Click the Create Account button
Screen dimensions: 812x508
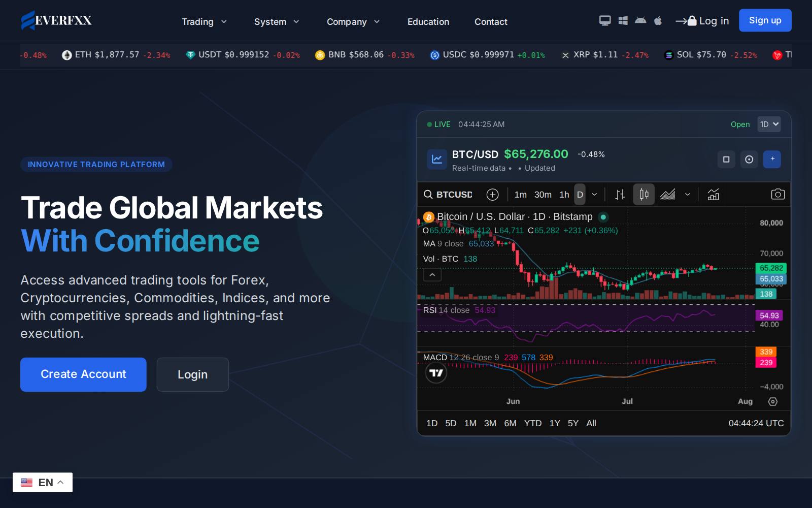(83, 374)
